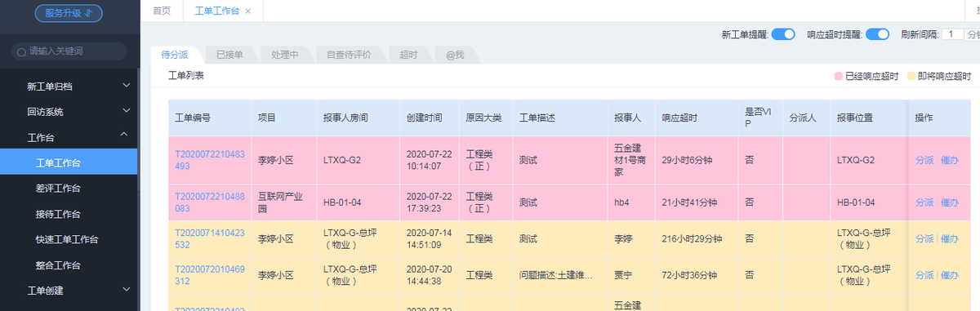Expand the 工单创建 menu

[69, 290]
